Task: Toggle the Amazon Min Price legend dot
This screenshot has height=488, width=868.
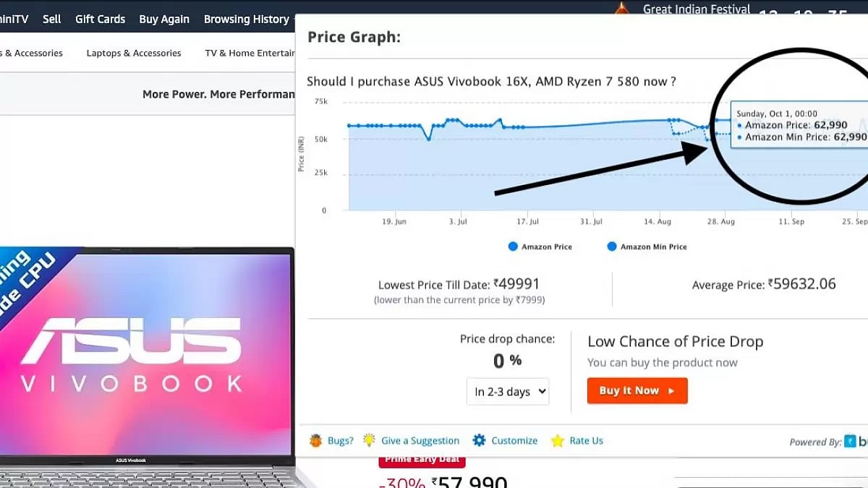Action: tap(612, 247)
